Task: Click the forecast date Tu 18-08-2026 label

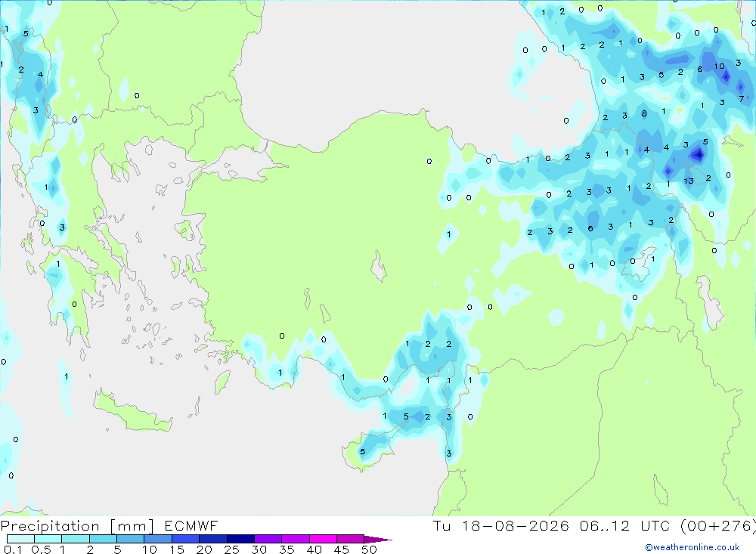Action: click(x=500, y=525)
